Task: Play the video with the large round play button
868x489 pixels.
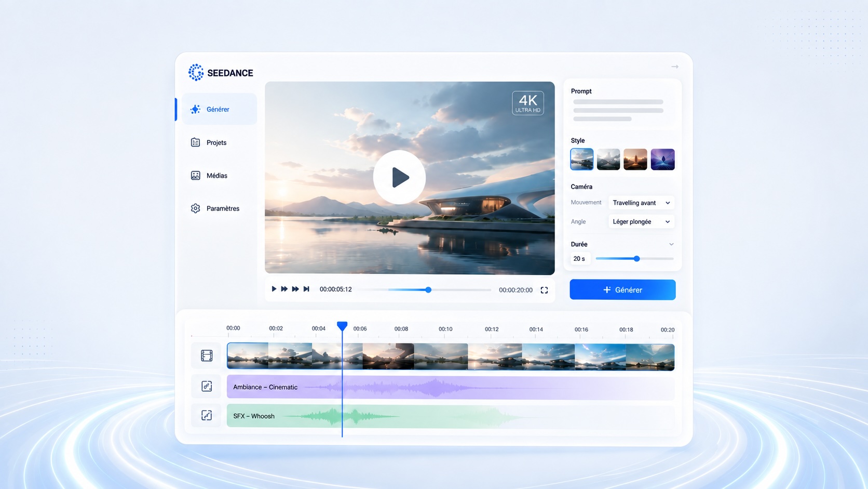Action: (x=399, y=177)
